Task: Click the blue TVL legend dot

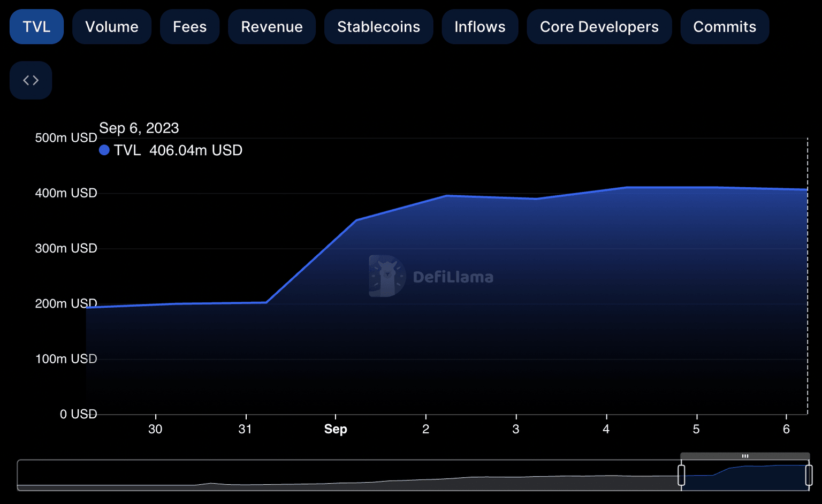Action: pos(104,150)
